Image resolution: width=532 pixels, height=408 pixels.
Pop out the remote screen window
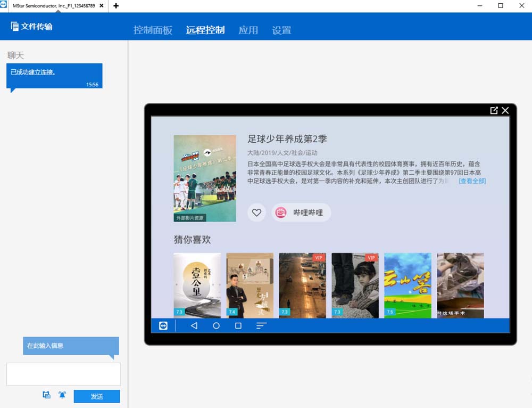tap(494, 110)
